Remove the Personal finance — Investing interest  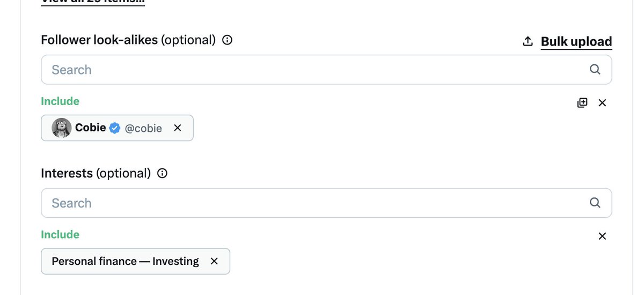tap(214, 261)
